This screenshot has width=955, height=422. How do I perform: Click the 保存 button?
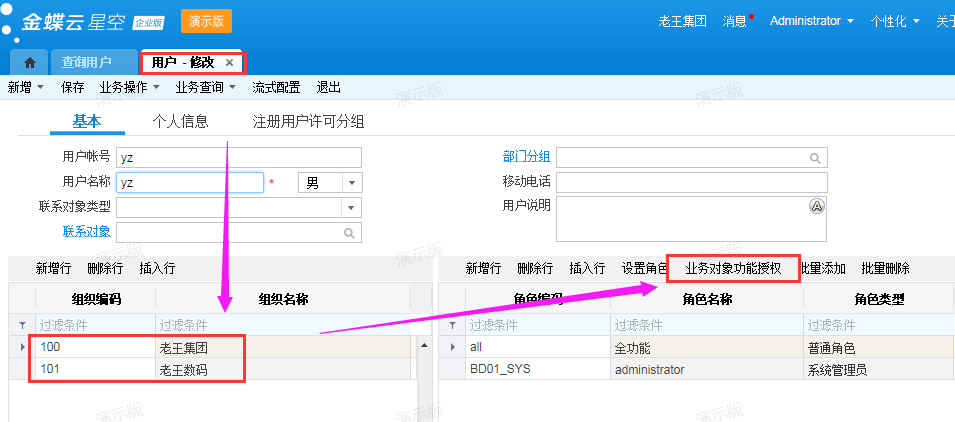pyautogui.click(x=72, y=88)
